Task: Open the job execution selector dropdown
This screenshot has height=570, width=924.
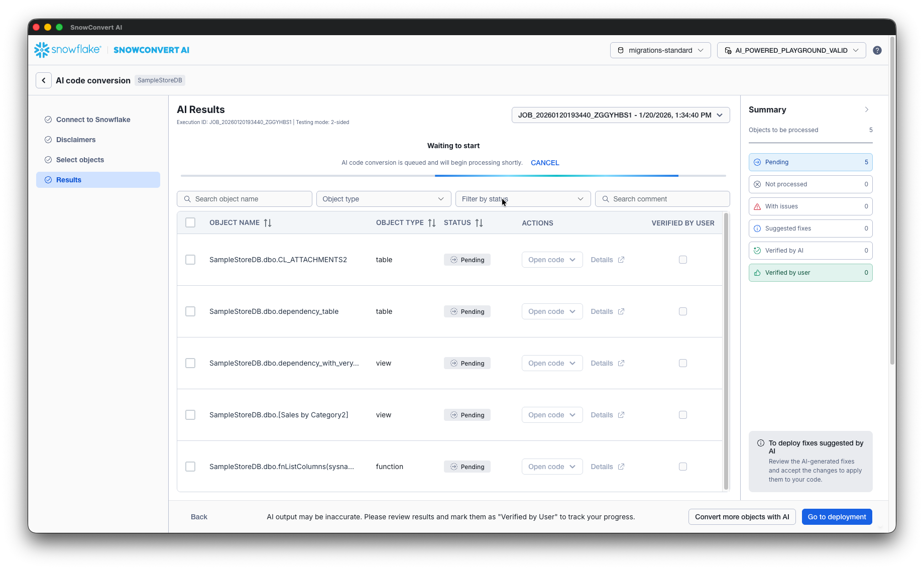Action: pos(620,115)
